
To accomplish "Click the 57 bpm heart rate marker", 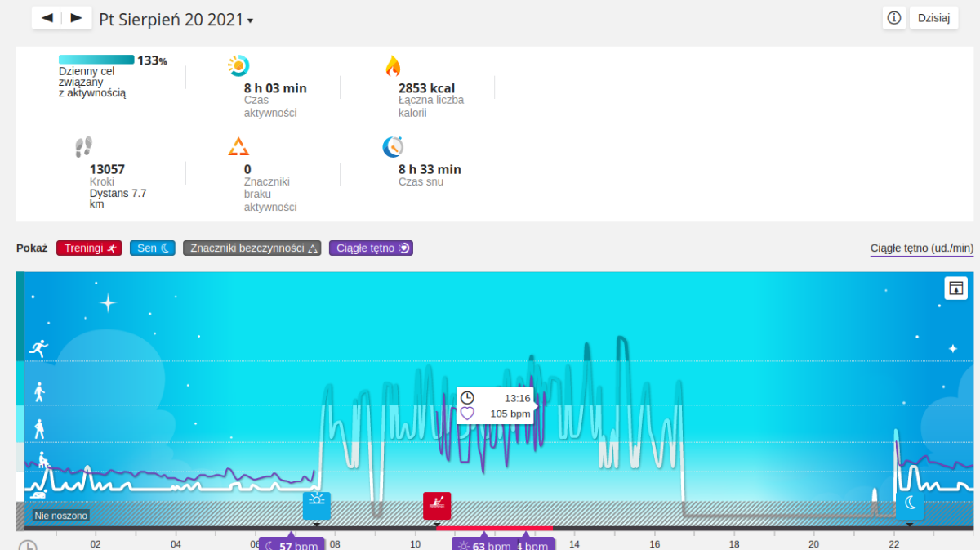I will click(x=292, y=544).
